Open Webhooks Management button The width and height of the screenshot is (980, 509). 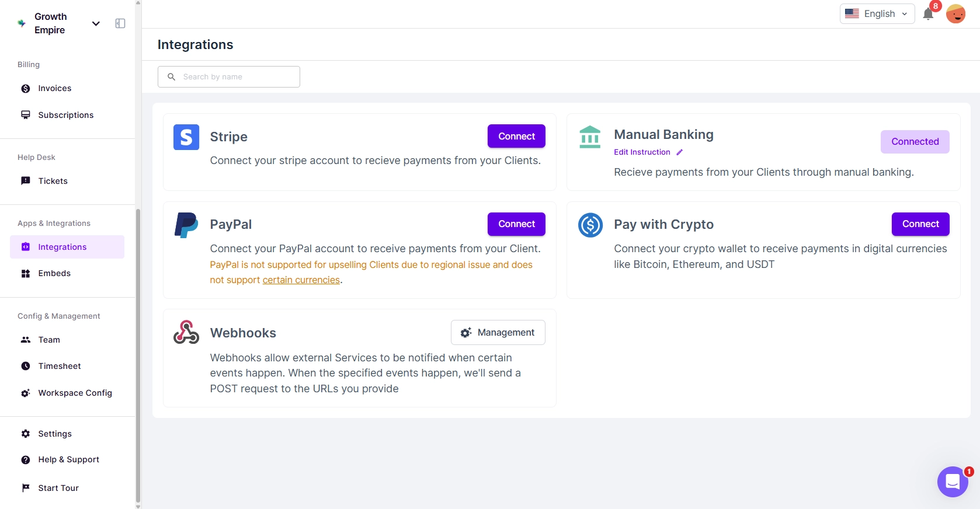[x=498, y=332]
